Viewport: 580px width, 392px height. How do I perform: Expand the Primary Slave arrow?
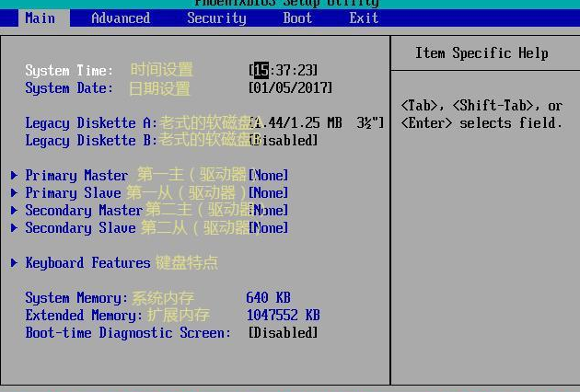(x=15, y=192)
